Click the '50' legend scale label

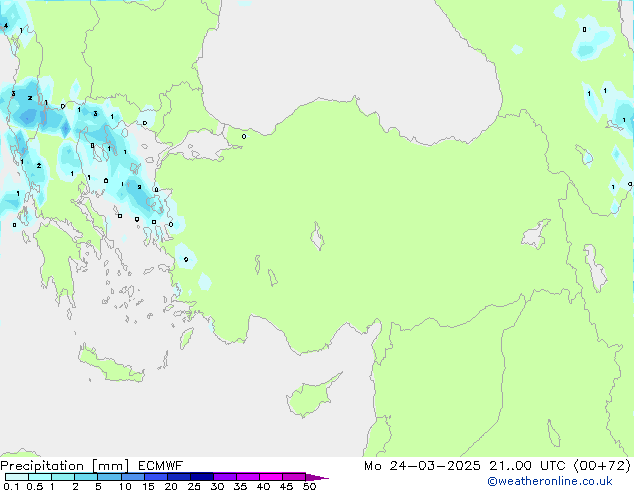point(309,486)
